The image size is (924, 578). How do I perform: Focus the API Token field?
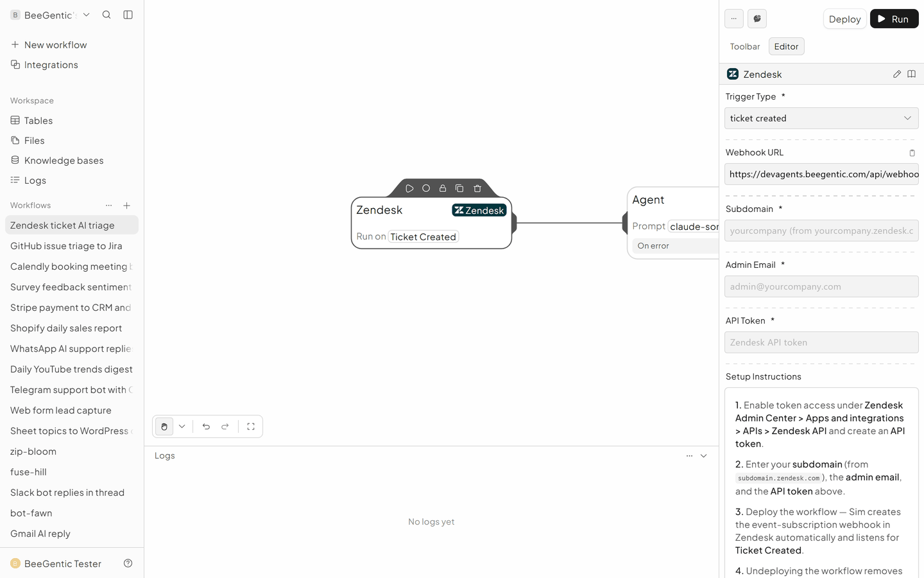(x=821, y=342)
